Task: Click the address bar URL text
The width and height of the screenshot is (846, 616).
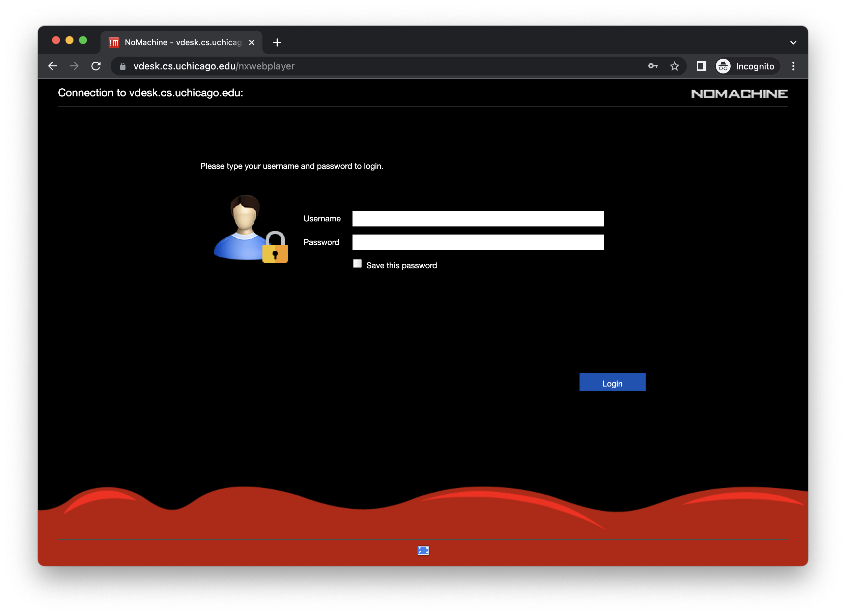Action: pos(214,66)
